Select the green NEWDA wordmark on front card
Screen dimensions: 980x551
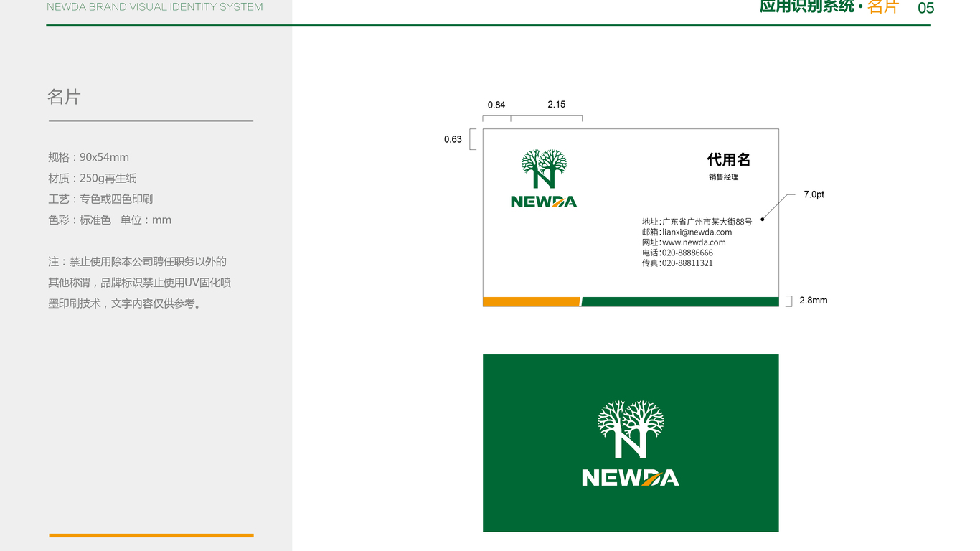[x=544, y=202]
